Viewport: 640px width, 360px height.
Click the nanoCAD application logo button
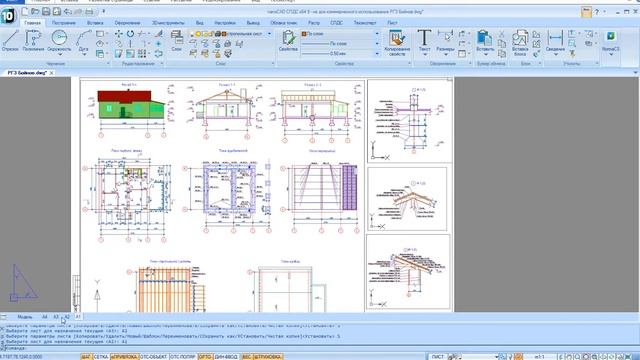tap(8, 16)
